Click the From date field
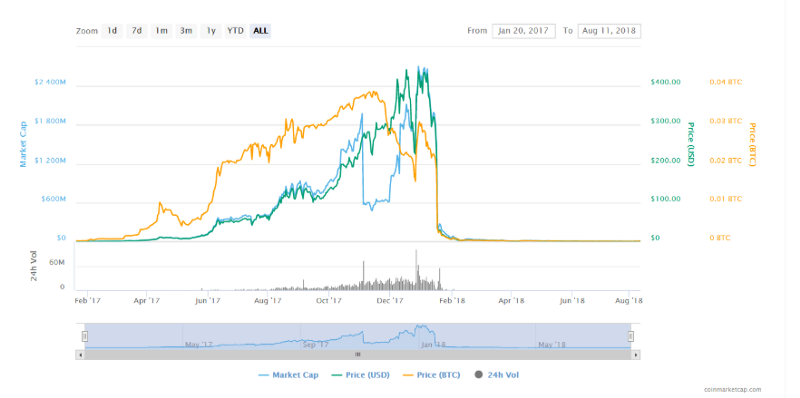Image resolution: width=800 pixels, height=398 pixels. (x=523, y=31)
